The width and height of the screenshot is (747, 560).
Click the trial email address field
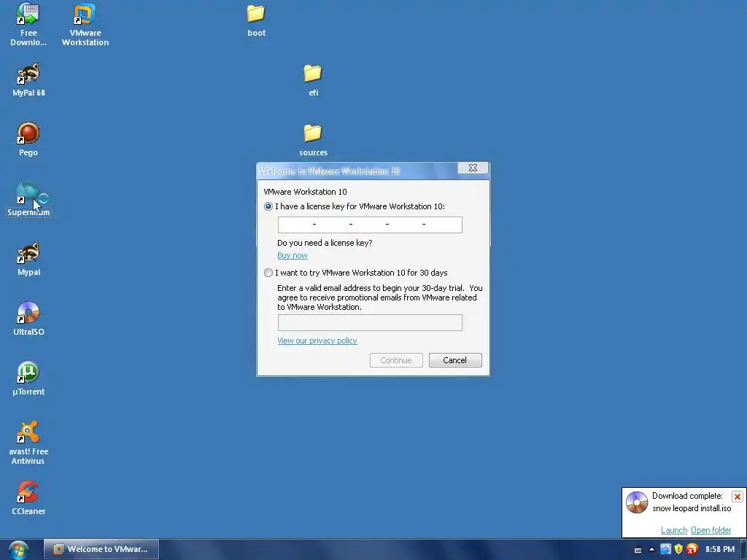coord(370,322)
